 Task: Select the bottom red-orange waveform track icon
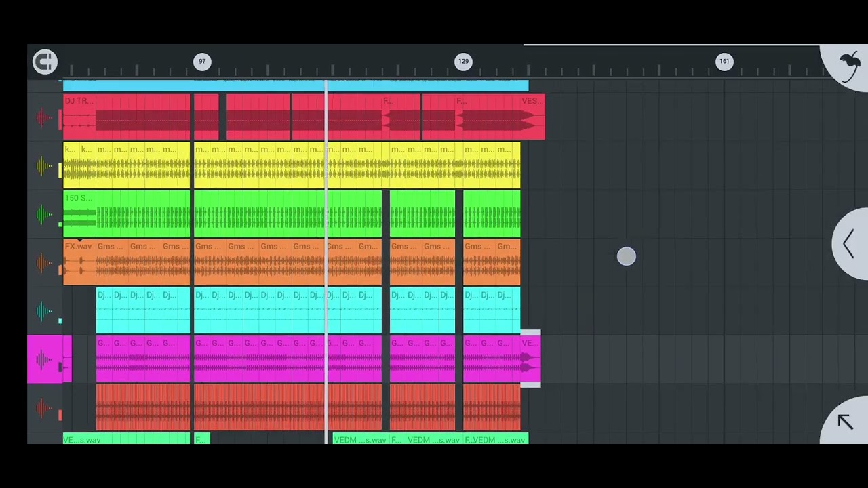[44, 408]
